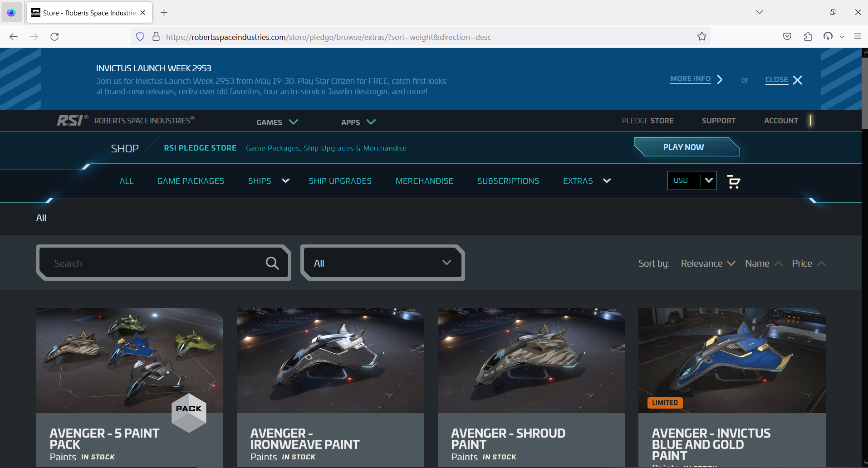Open a new browser tab
The image size is (868, 468).
[x=164, y=12]
